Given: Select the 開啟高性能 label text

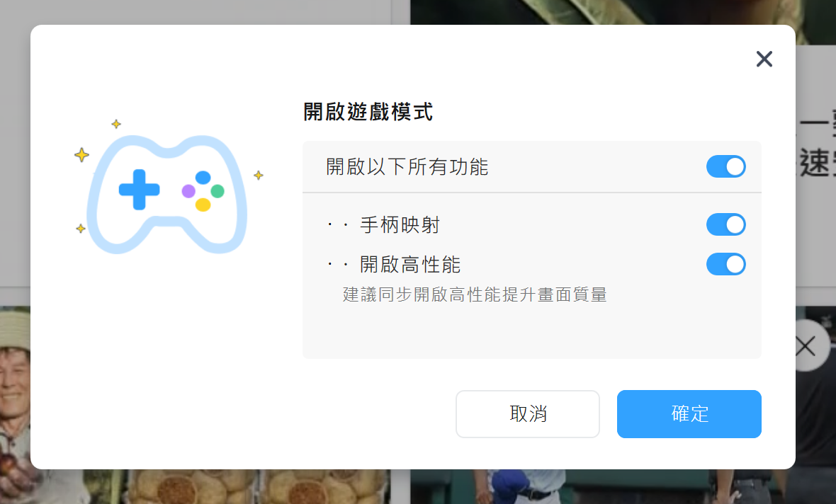Looking at the screenshot, I should pyautogui.click(x=410, y=264).
